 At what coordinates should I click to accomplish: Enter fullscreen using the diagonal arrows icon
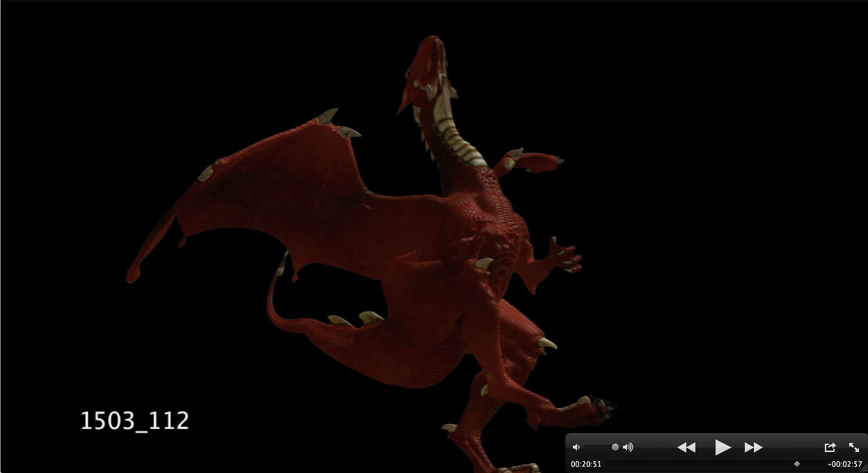click(854, 447)
